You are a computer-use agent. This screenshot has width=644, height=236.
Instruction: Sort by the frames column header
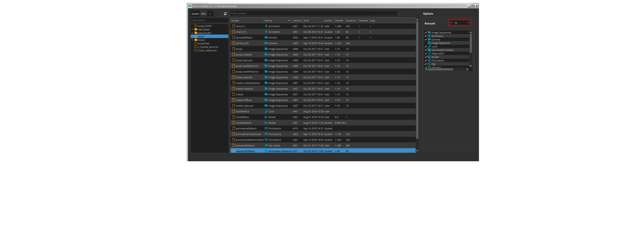point(339,21)
